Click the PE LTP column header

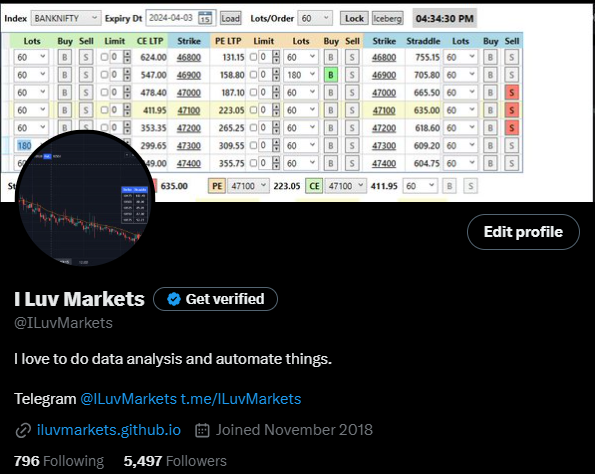(228, 41)
